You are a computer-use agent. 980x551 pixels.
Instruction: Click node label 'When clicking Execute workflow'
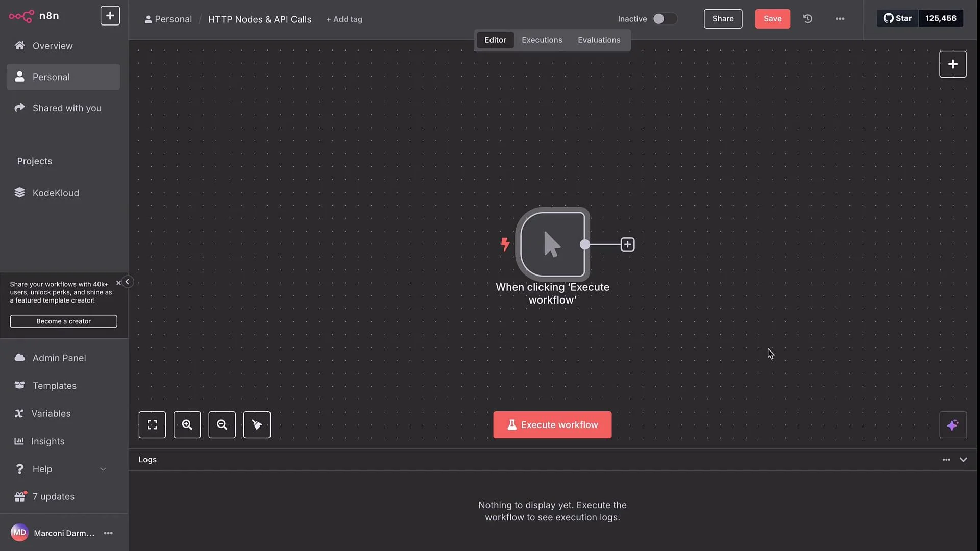(552, 293)
